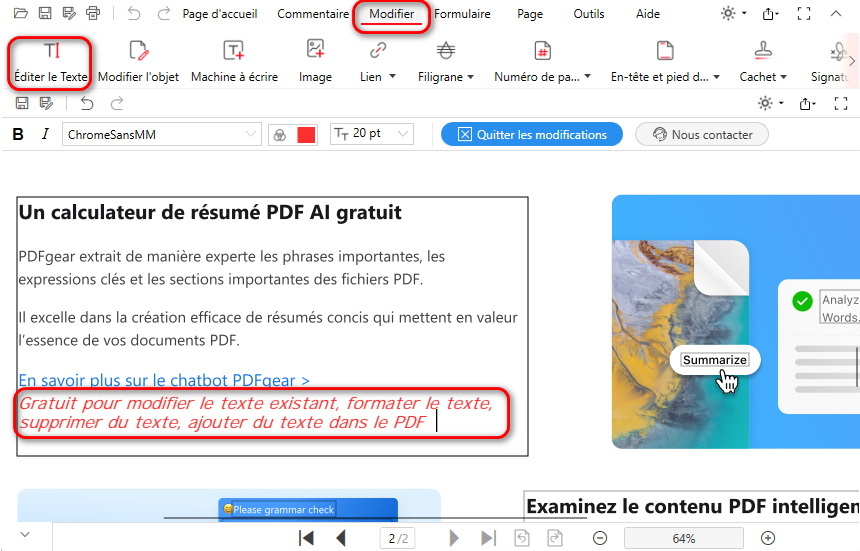This screenshot has width=860, height=551.
Task: Open the Page tab
Action: pos(530,14)
